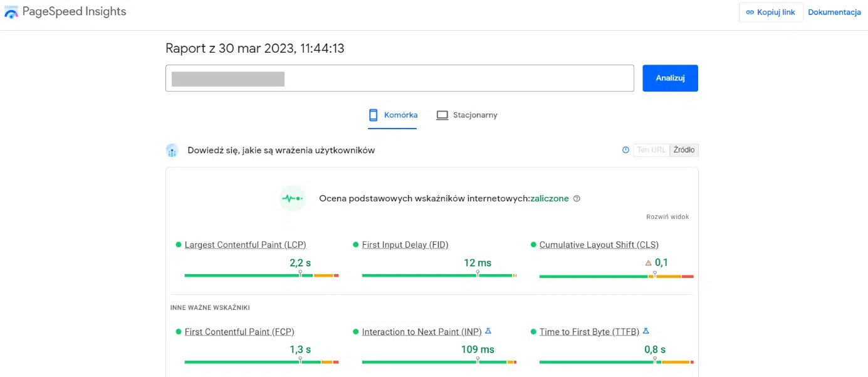Image resolution: width=868 pixels, height=377 pixels.
Task: Switch to the Ten URL toggle option
Action: [x=651, y=150]
